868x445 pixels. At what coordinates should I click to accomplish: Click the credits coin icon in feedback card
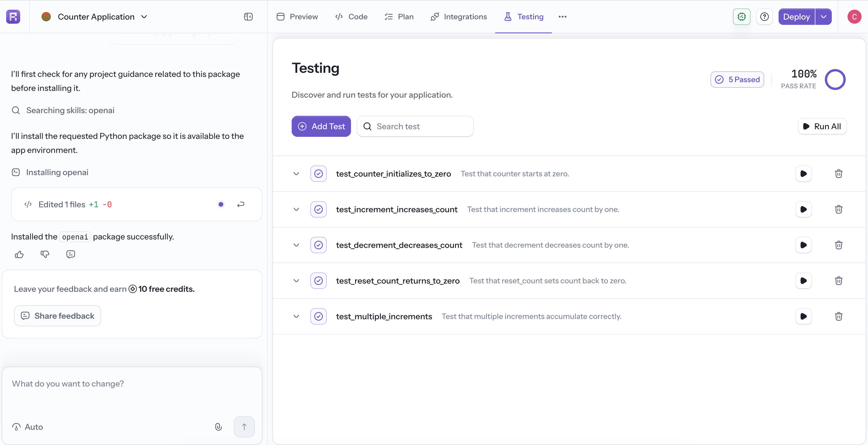133,289
